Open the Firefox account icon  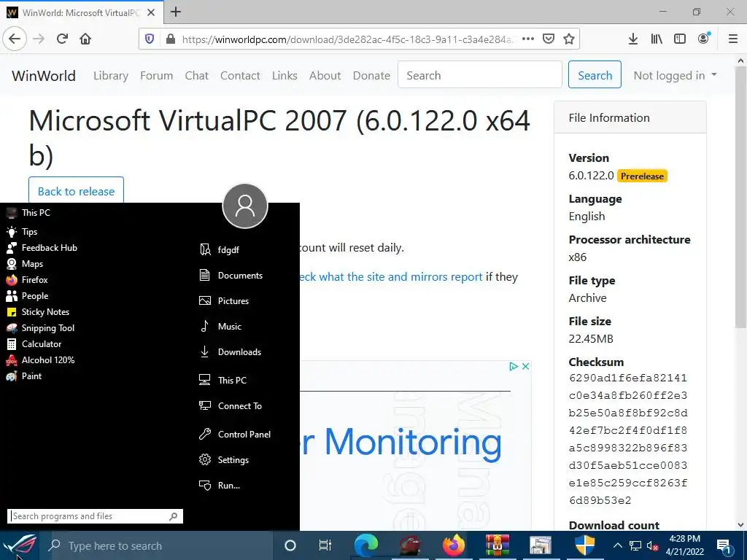coord(704,39)
